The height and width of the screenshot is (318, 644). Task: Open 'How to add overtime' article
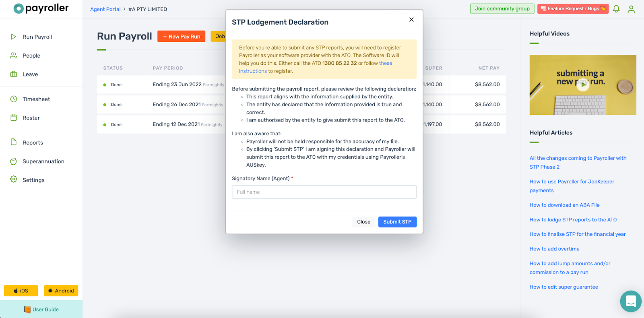coord(554,249)
